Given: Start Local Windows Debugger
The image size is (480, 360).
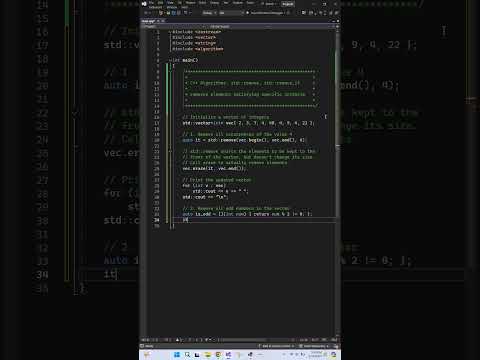Looking at the screenshot, I should [x=266, y=13].
